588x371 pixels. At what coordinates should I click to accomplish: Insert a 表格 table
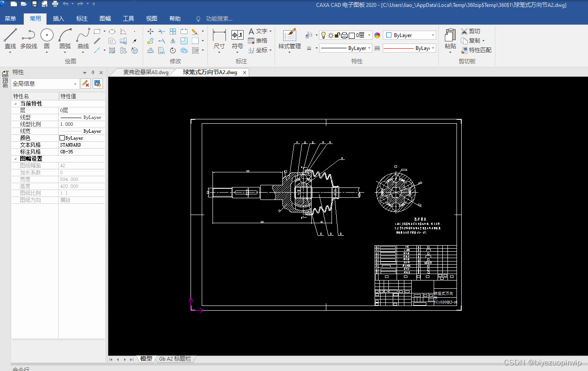tap(258, 41)
